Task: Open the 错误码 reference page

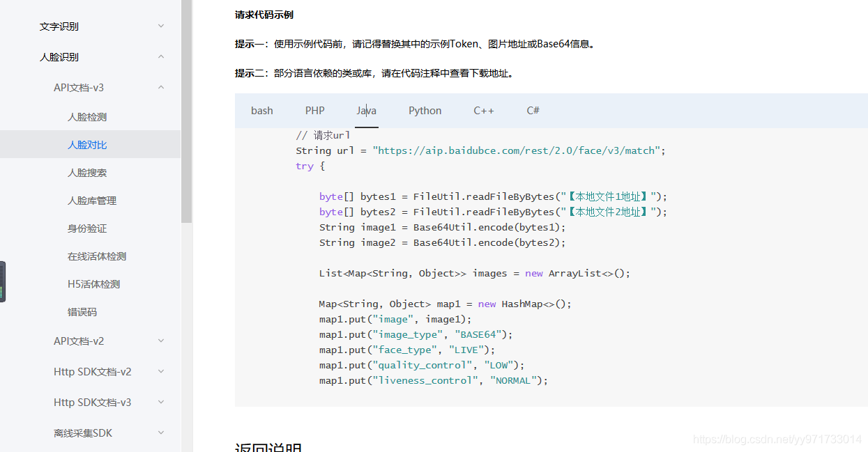Action: 86,311
